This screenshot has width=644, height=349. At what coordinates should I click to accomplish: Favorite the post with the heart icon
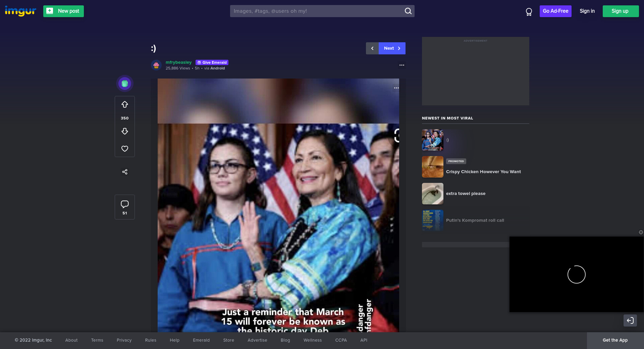click(x=125, y=149)
